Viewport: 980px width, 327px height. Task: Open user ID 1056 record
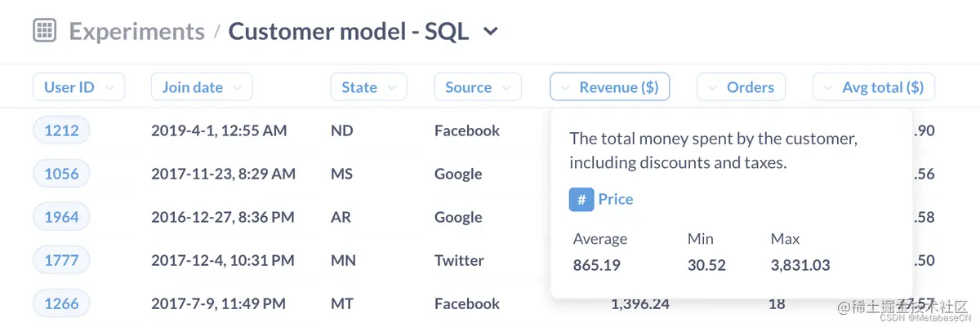(61, 174)
